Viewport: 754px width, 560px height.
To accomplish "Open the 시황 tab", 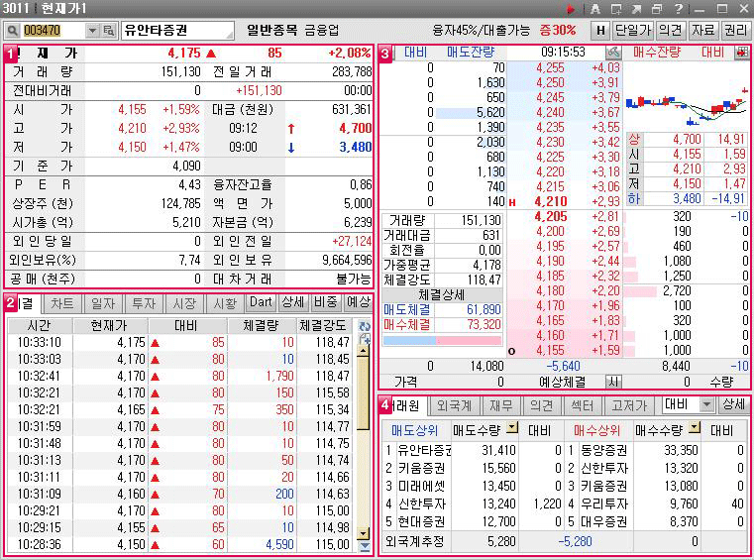I will tap(225, 303).
